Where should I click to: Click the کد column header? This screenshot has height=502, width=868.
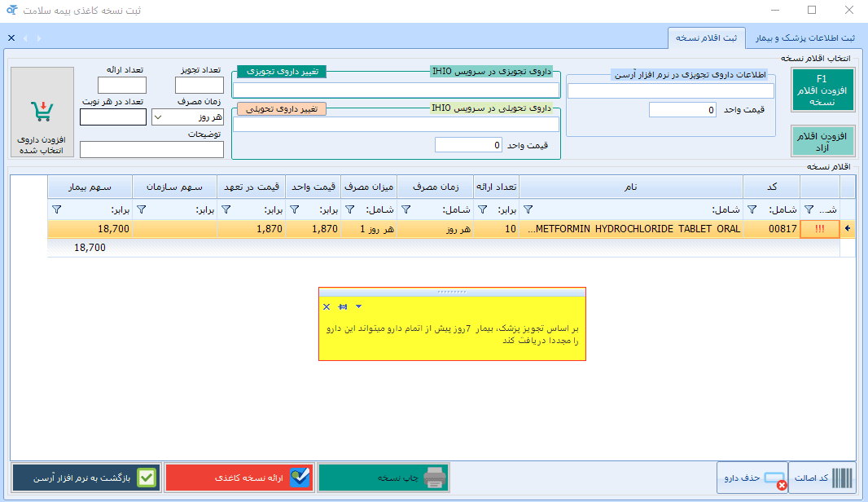pyautogui.click(x=772, y=187)
